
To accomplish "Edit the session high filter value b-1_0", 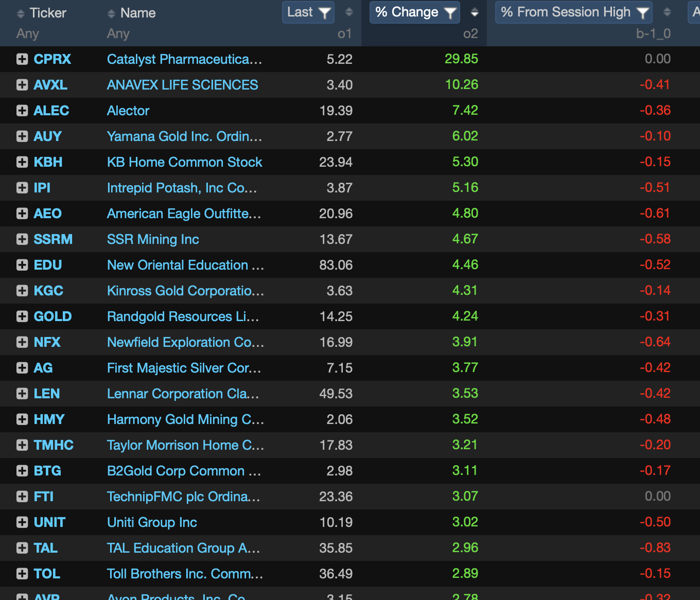I will click(653, 34).
